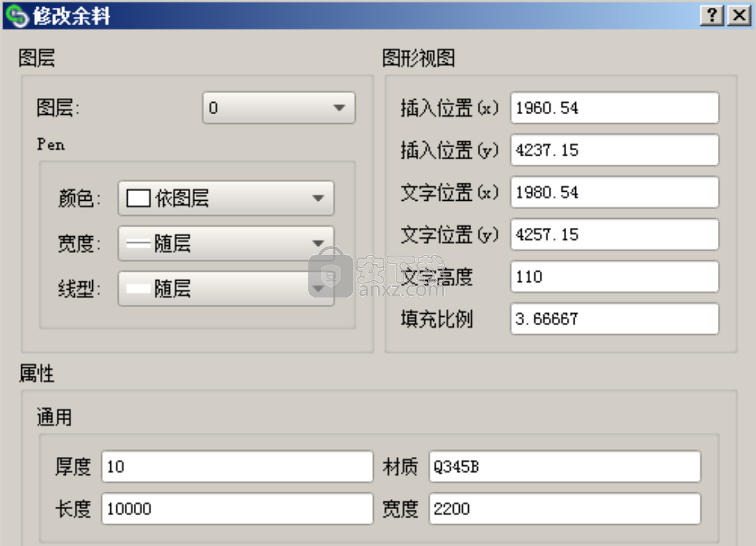This screenshot has width=756, height=546.
Task: Click the 填充比例 label
Action: (x=437, y=319)
